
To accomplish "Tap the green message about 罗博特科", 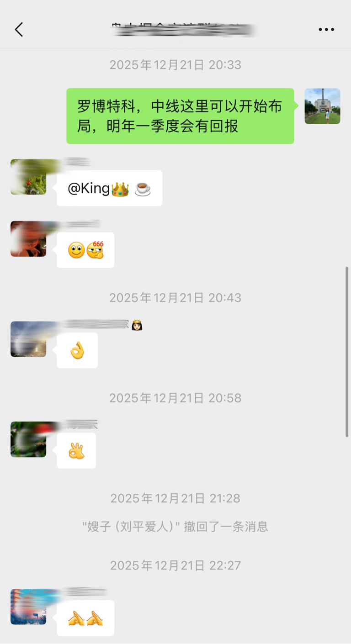I will (180, 116).
